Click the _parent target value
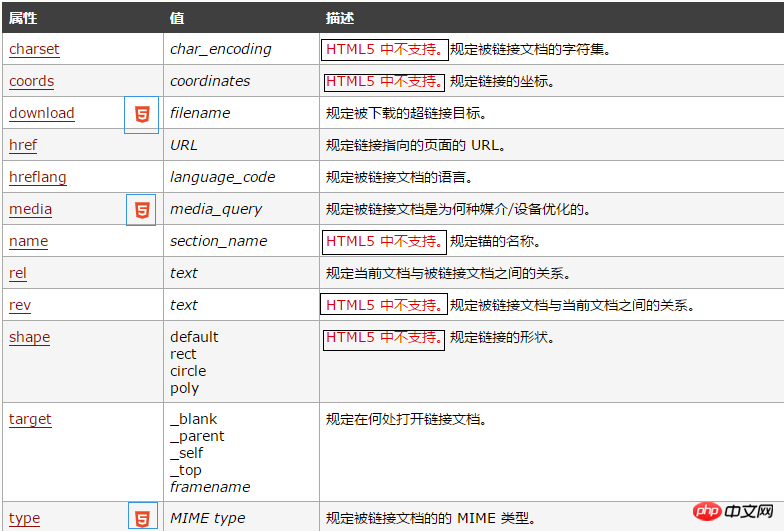Image resolution: width=784 pixels, height=531 pixels. (x=197, y=436)
